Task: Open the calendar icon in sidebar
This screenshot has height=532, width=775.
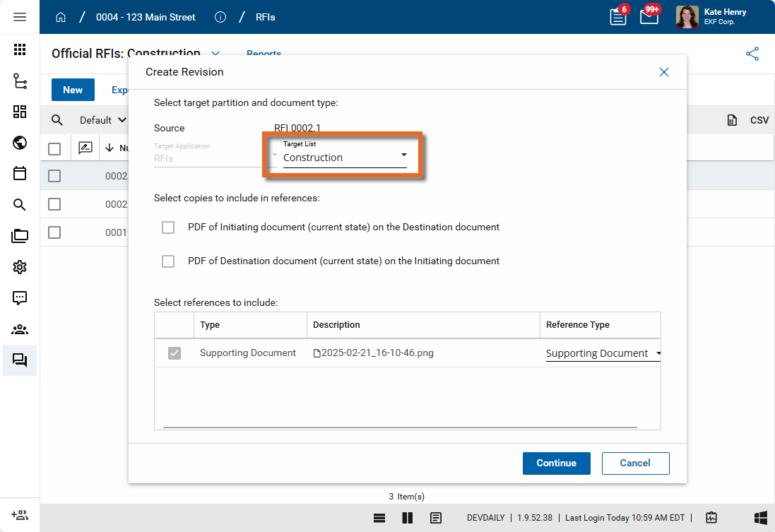Action: [x=20, y=173]
